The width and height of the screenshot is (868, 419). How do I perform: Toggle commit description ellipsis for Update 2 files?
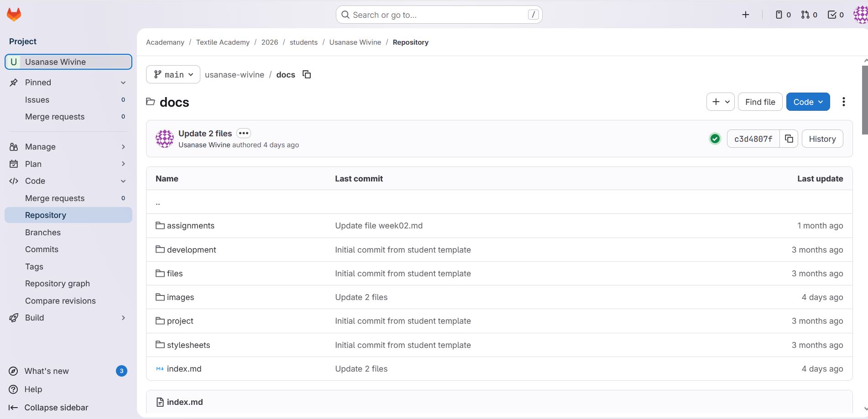[x=244, y=133]
